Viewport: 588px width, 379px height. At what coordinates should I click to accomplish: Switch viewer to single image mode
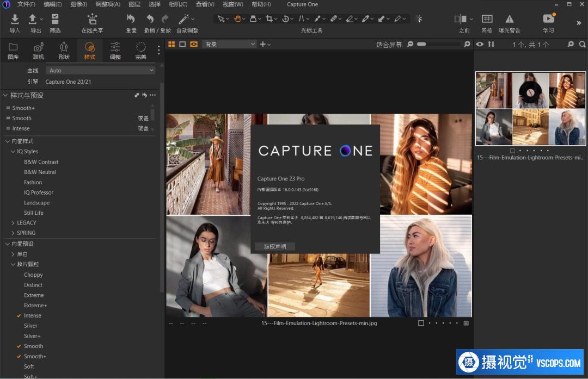[x=182, y=44]
